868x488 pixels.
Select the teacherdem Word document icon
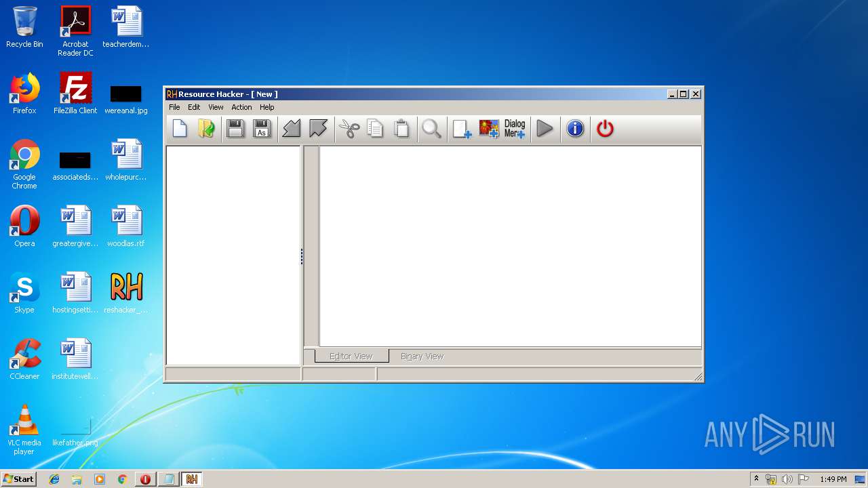click(x=126, y=27)
